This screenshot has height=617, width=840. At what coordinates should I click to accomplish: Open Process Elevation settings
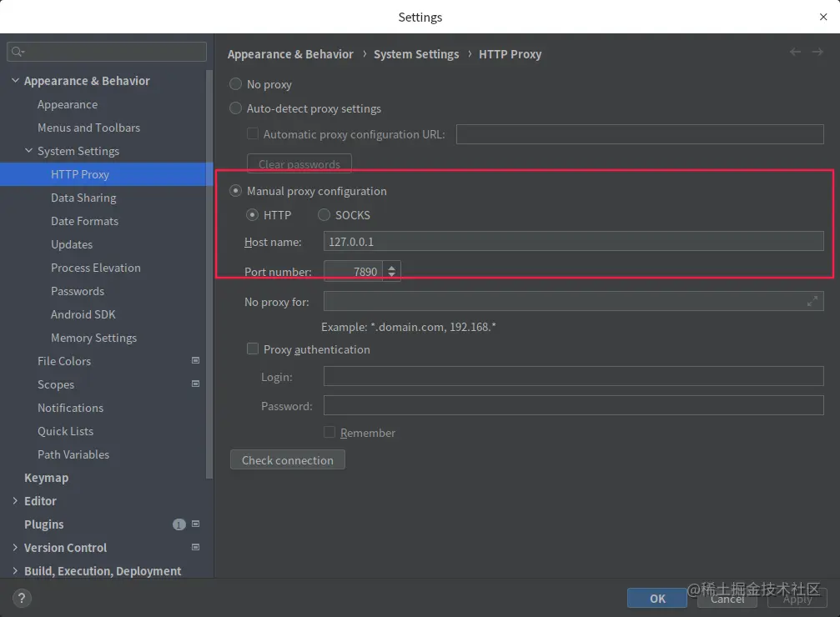pyautogui.click(x=96, y=268)
